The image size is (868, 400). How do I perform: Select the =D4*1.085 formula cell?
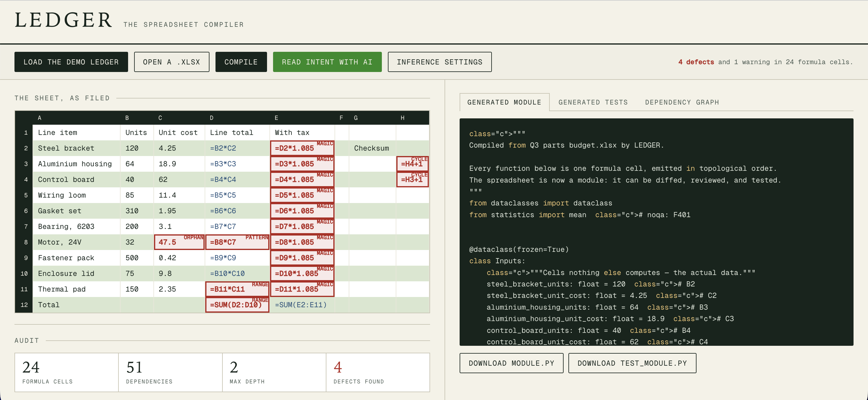click(302, 180)
